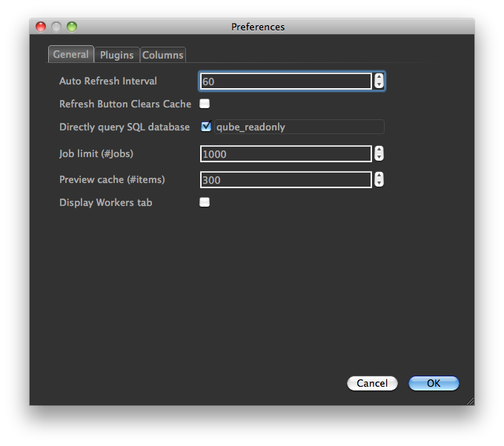Image resolution: width=504 pixels, height=446 pixels.
Task: Enable Refresh Button Clears Cache checkbox
Action: click(x=205, y=104)
